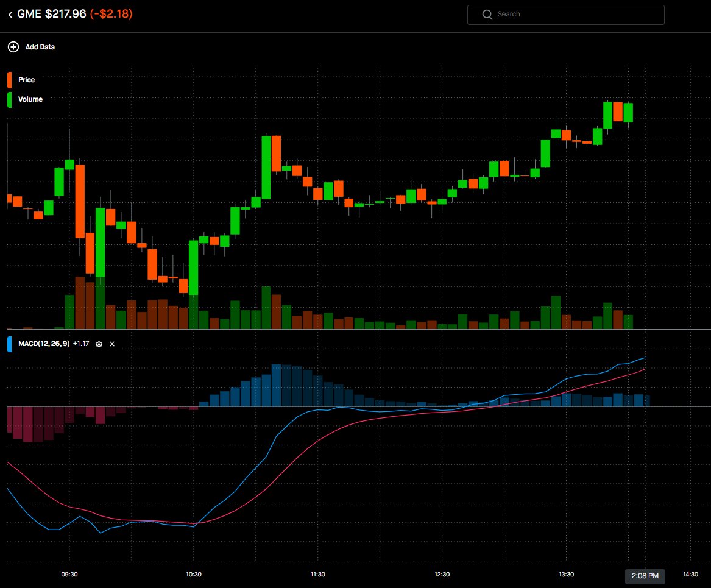711x588 pixels.
Task: Click the Add Data label
Action: point(40,47)
